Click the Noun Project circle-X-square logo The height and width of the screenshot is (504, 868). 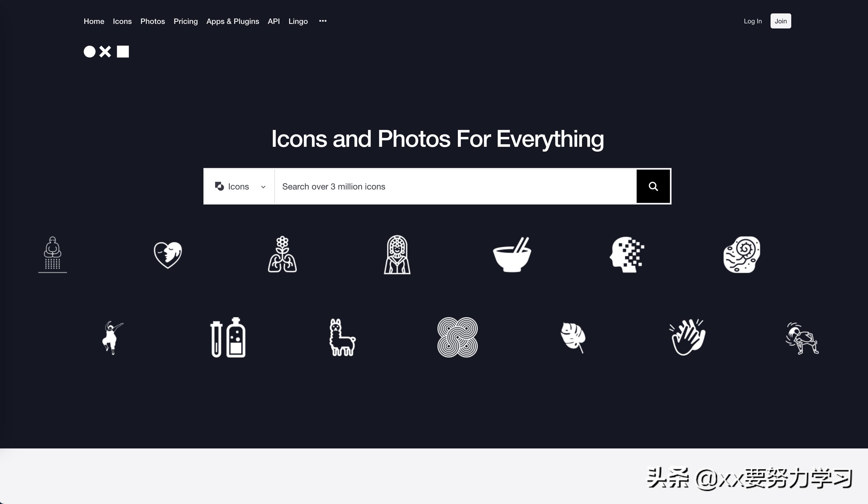(x=106, y=52)
